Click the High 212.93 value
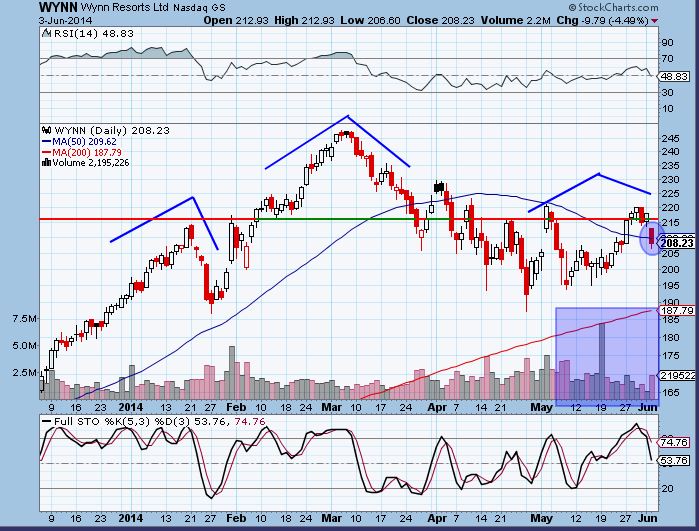Image resolution: width=699 pixels, height=531 pixels. click(x=304, y=21)
